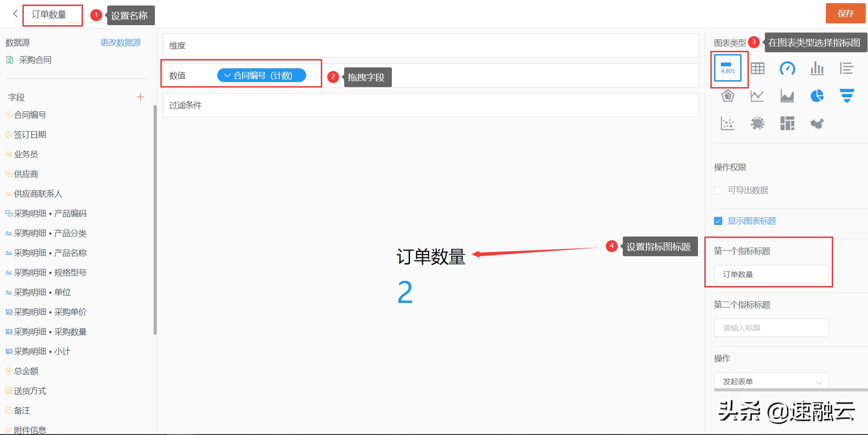
Task: Save the chart with 保存 button
Action: [846, 13]
